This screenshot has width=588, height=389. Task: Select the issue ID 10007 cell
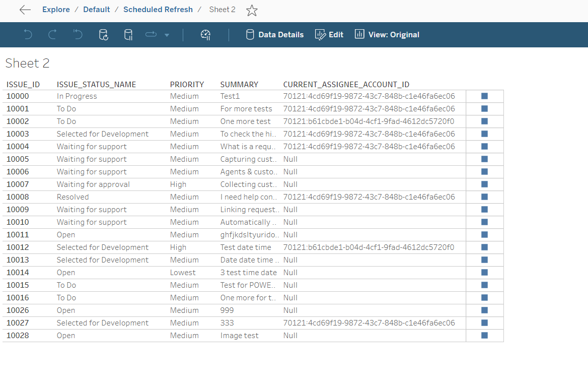click(18, 184)
